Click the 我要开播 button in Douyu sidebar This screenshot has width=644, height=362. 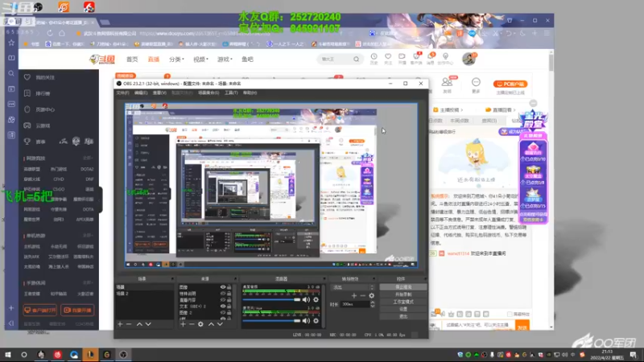(x=77, y=311)
